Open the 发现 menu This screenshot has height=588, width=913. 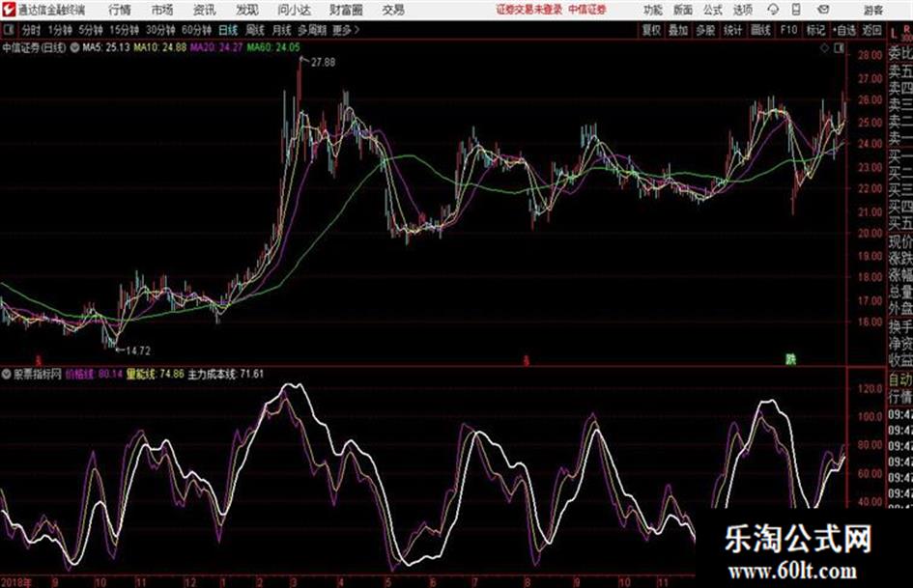[247, 10]
